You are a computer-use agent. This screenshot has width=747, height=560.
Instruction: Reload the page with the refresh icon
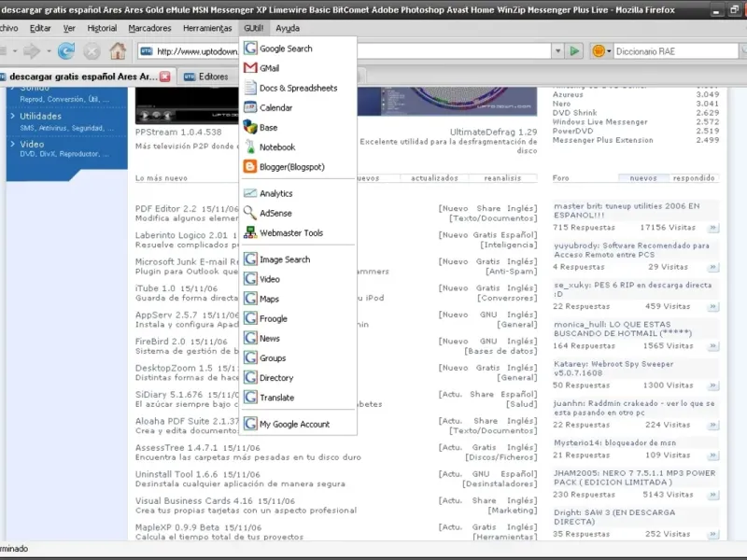tap(66, 51)
